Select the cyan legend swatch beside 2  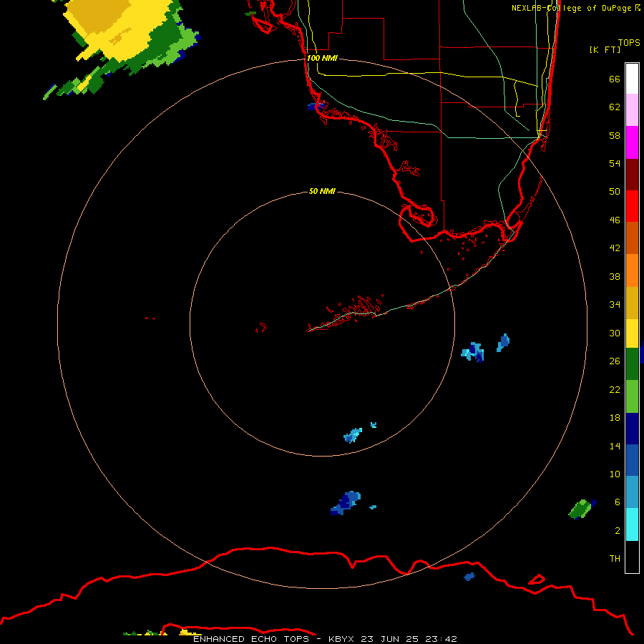click(x=632, y=525)
